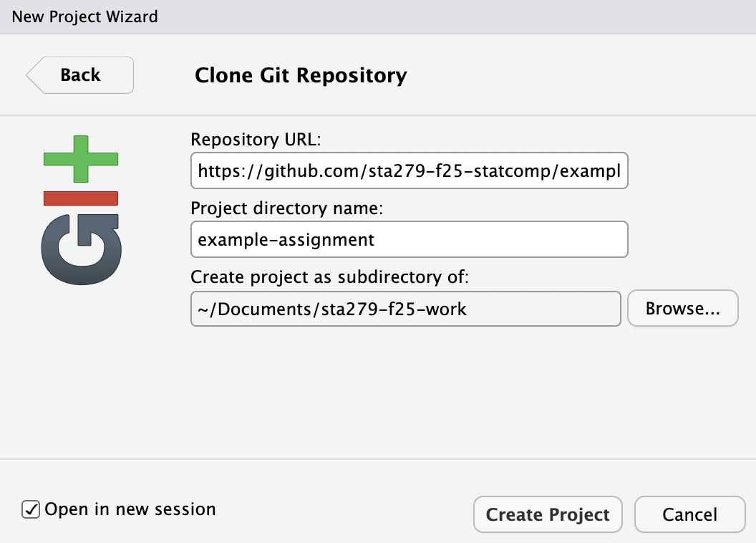Toggle the session checkbox at bottom left

(x=30, y=509)
